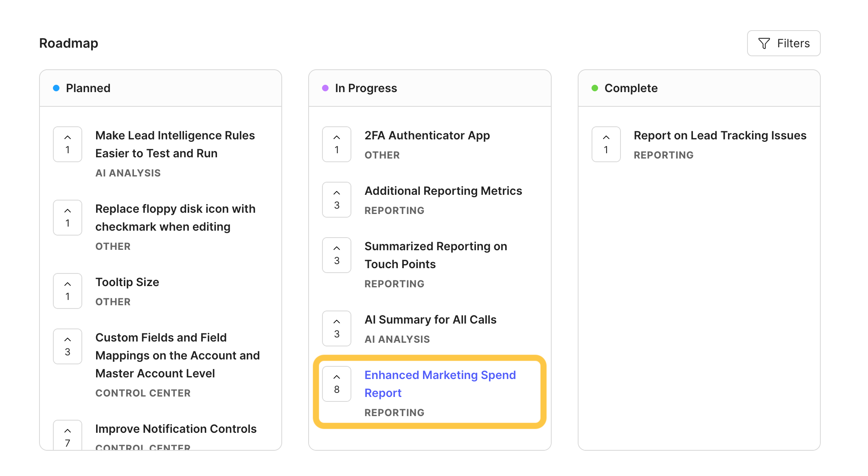Upvote Improve Notification Controls item

pos(68,436)
